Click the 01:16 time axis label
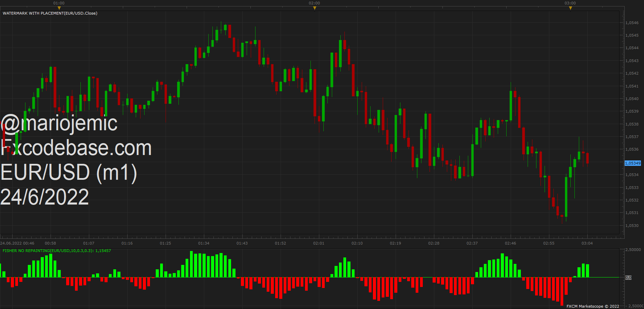Screen dimensions: 644x309 [x=127, y=243]
